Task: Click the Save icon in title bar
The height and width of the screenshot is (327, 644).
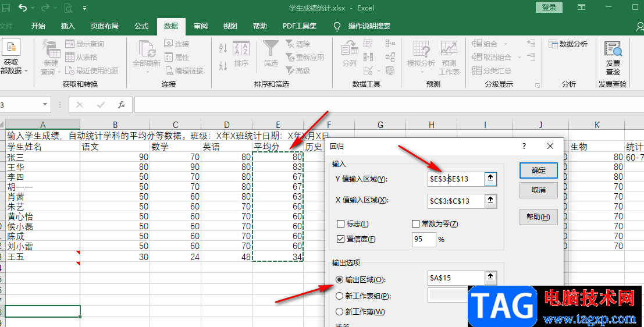Action: [x=6, y=8]
